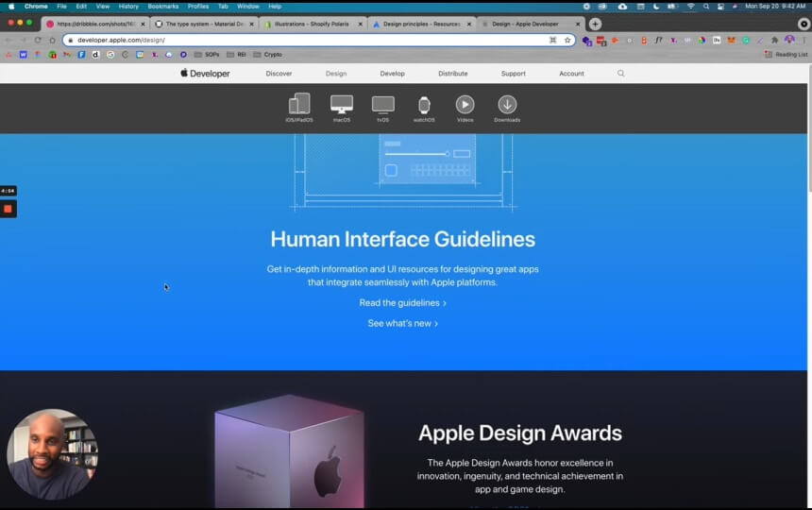Switch to The type system Material Design tab
Screen dimensions: 812x510
pyautogui.click(x=203, y=24)
